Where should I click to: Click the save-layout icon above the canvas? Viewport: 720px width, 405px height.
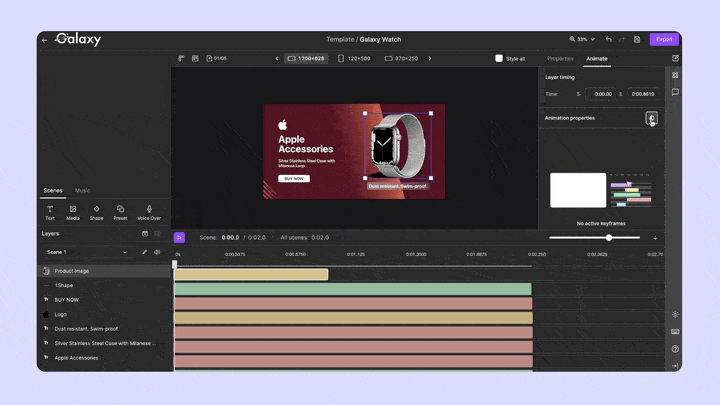[195, 58]
